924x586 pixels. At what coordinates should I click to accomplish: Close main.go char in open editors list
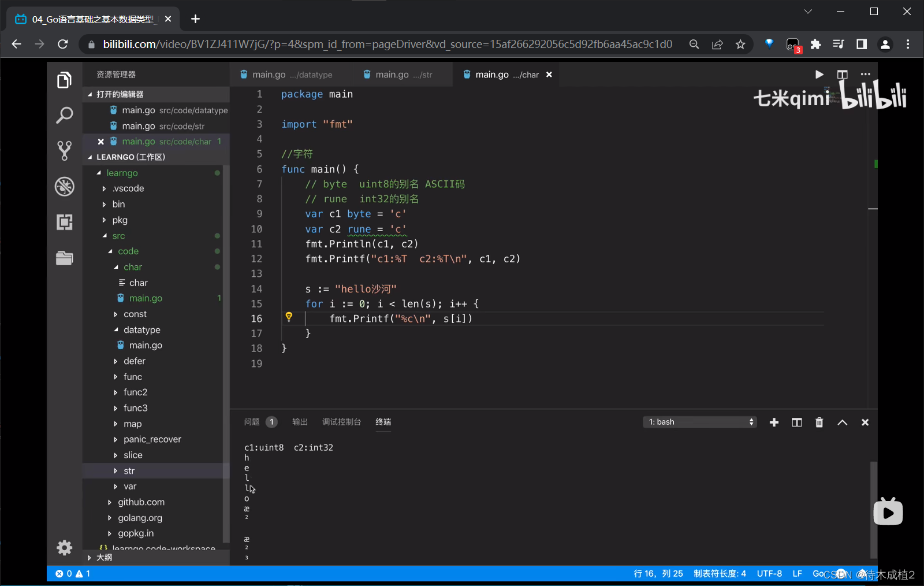click(x=101, y=142)
